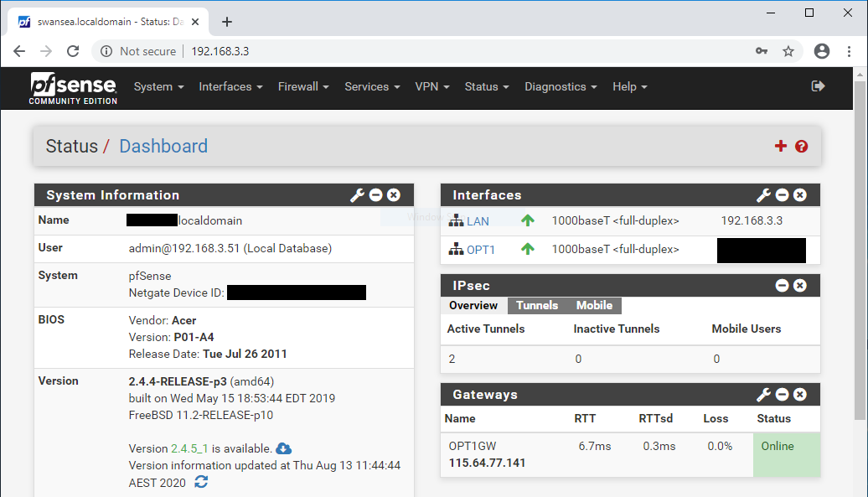Click the red plus icon to add widgets
The image size is (868, 497).
pyautogui.click(x=780, y=145)
